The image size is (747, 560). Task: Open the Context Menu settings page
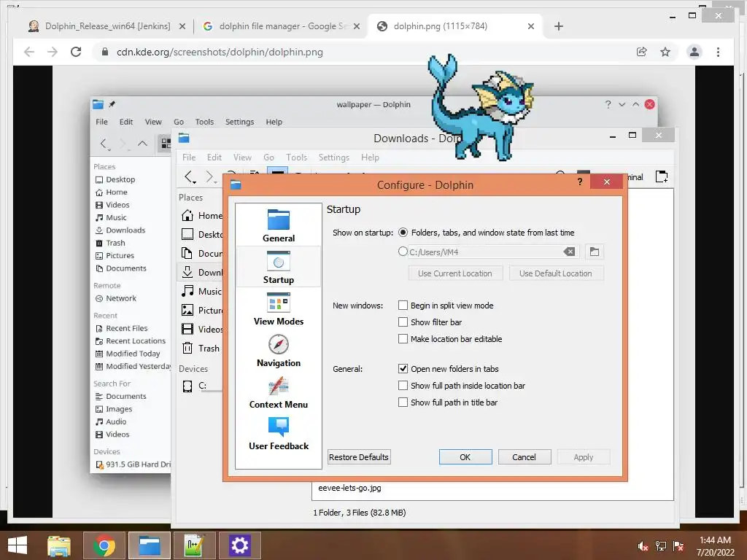pyautogui.click(x=278, y=392)
